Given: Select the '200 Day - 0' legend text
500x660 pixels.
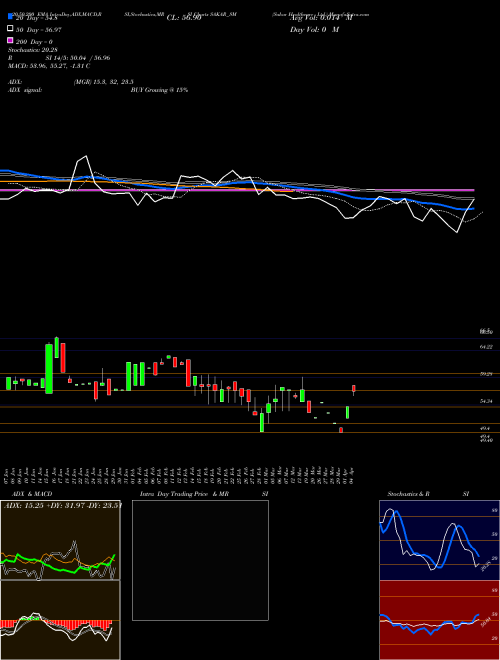Looking at the screenshot, I should pos(34,42).
